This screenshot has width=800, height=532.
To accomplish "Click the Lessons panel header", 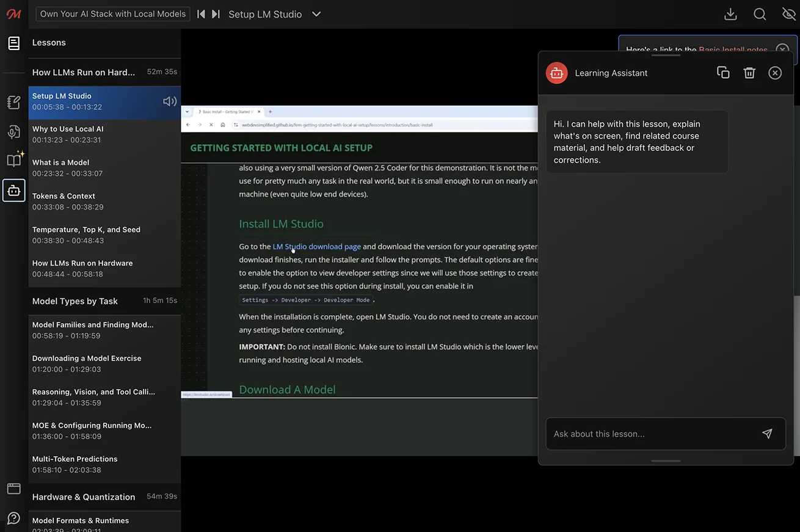I will (104, 43).
